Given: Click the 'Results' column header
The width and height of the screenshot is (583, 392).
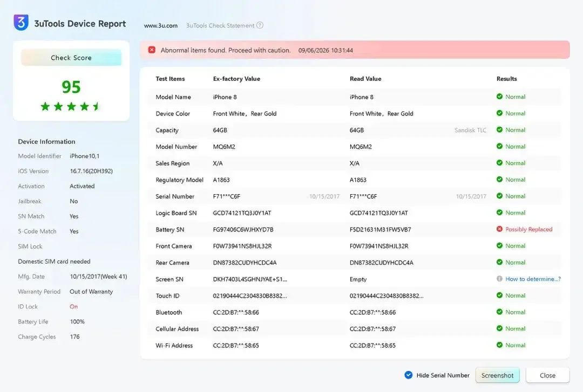Looking at the screenshot, I should (x=506, y=79).
